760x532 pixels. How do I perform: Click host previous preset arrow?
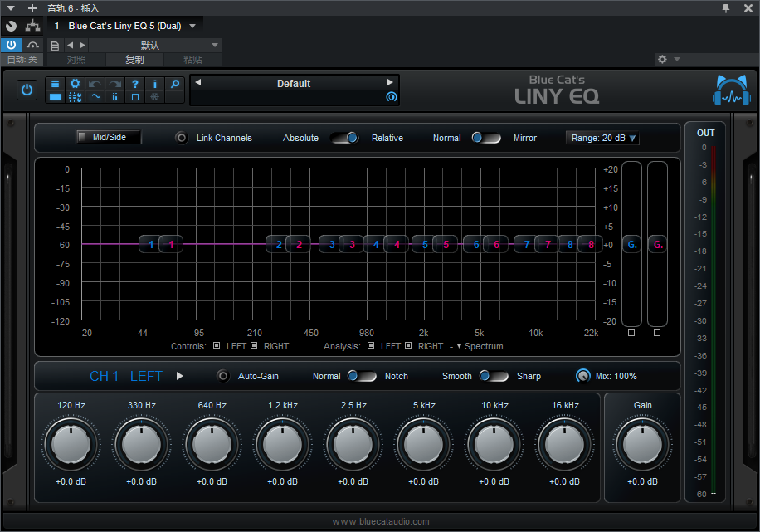click(x=70, y=46)
